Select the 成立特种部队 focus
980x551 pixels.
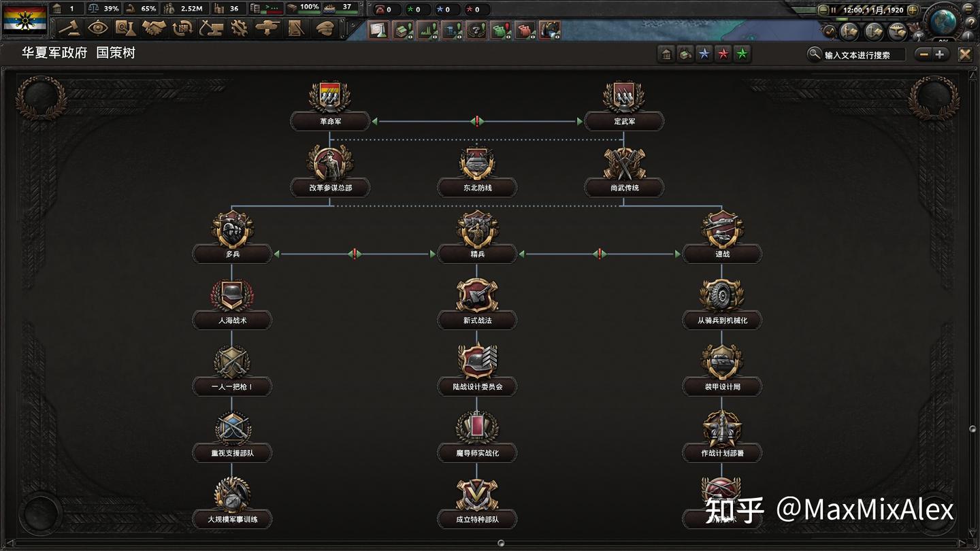coord(477,502)
